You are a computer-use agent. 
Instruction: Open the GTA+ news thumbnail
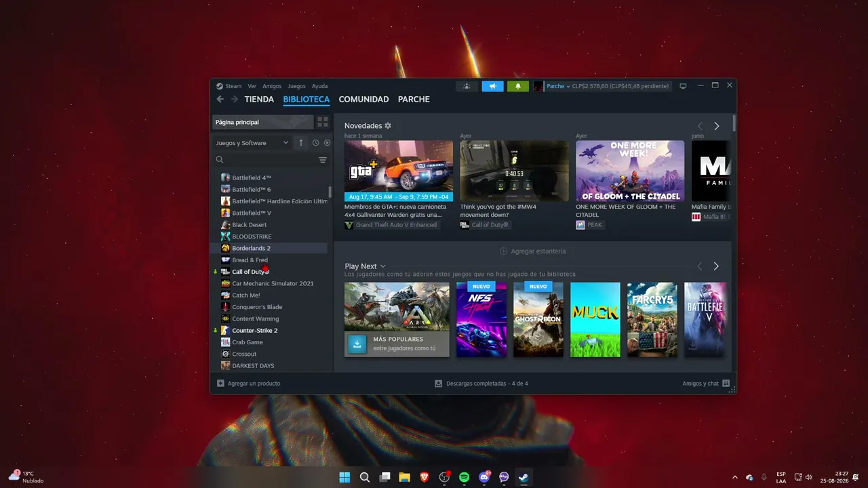pos(399,171)
